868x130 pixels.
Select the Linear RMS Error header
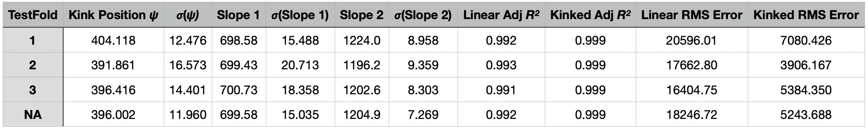(x=692, y=15)
